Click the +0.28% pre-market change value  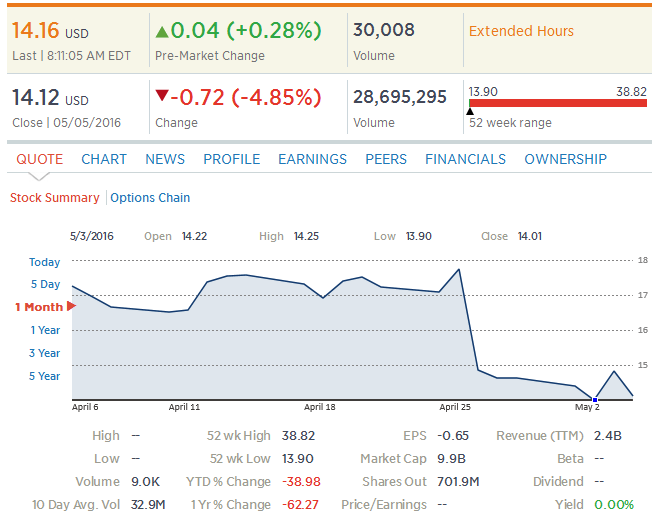tap(274, 30)
